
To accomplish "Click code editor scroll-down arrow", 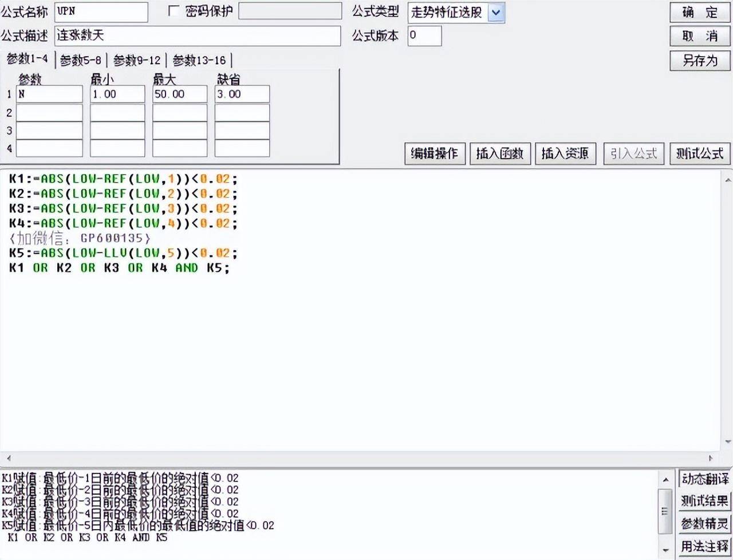I will click(728, 442).
